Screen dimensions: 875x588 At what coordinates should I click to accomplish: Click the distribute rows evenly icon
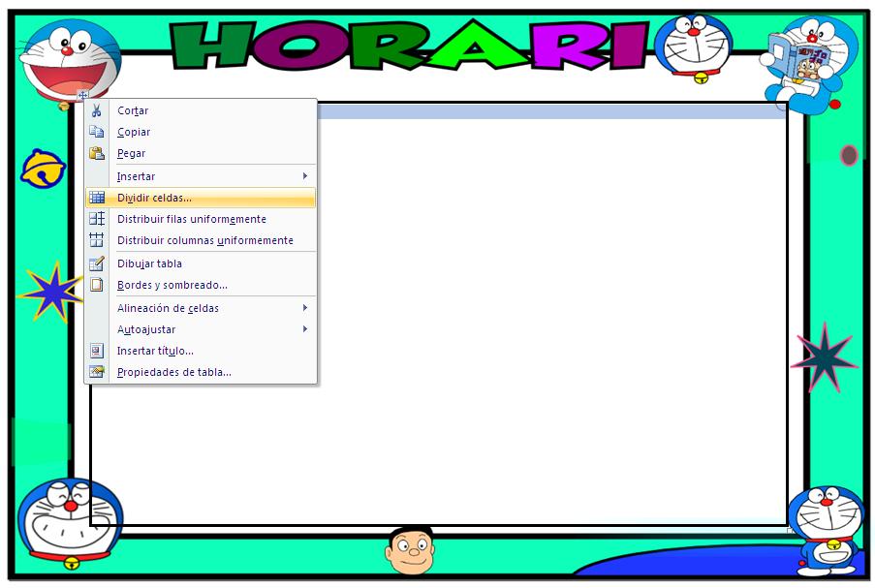pyautogui.click(x=97, y=219)
